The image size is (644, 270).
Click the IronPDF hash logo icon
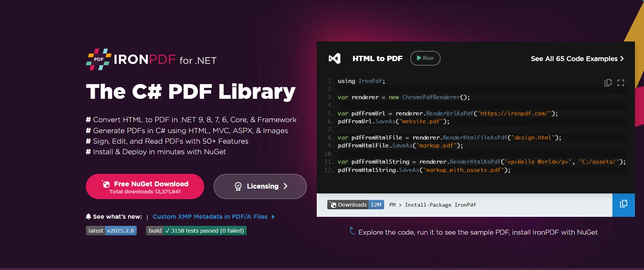coord(99,59)
